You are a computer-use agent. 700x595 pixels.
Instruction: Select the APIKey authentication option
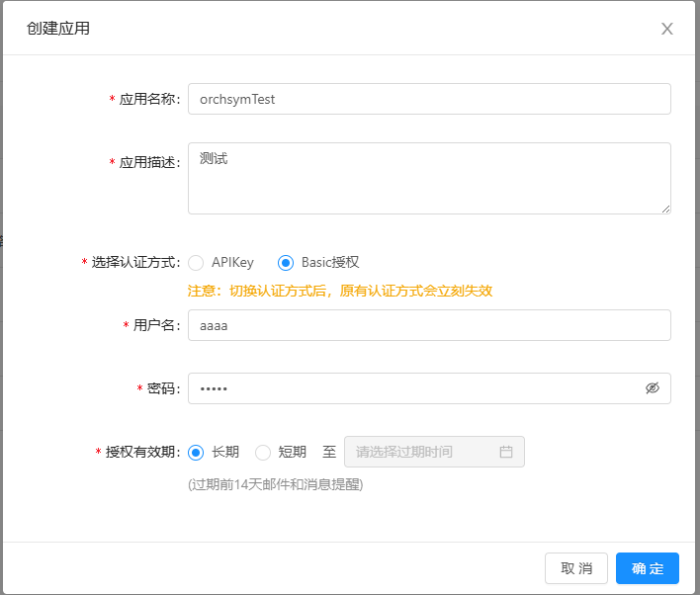point(196,263)
